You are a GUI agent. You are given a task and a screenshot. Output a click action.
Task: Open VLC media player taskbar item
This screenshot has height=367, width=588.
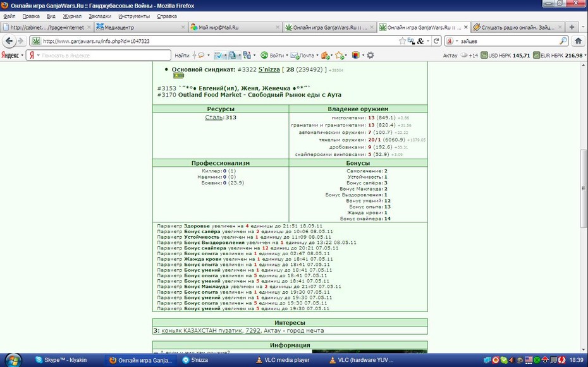pos(287,360)
